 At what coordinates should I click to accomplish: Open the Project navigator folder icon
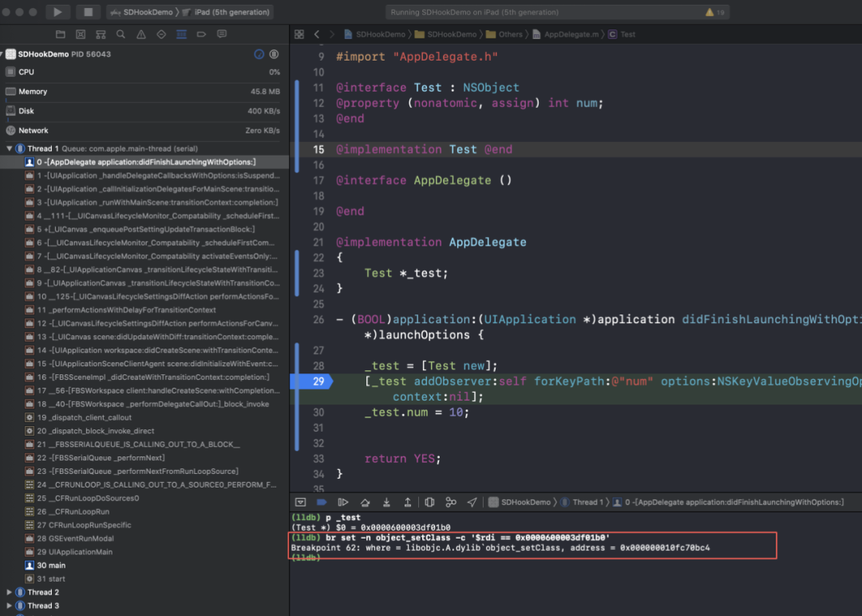[60, 34]
